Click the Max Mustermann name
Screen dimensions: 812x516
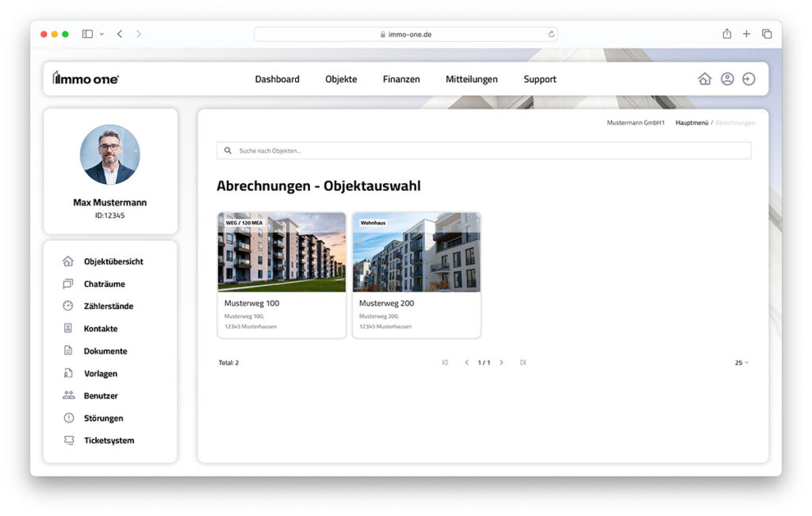point(109,202)
